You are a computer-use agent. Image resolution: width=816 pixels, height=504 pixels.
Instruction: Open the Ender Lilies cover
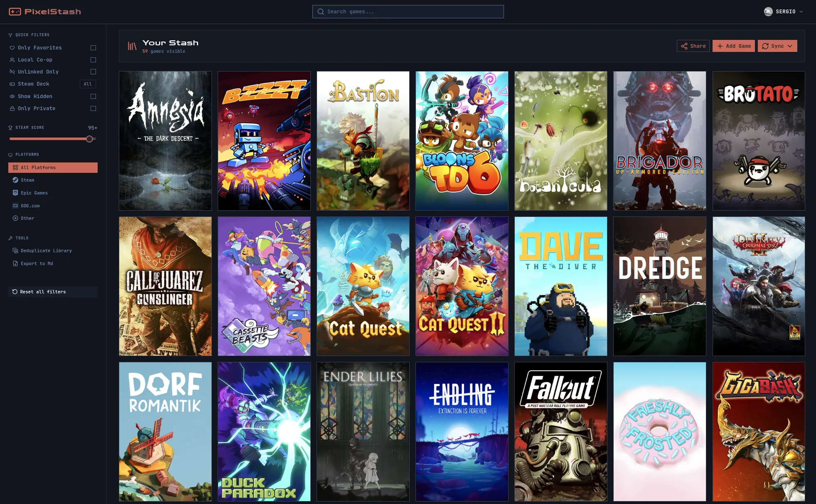click(363, 432)
